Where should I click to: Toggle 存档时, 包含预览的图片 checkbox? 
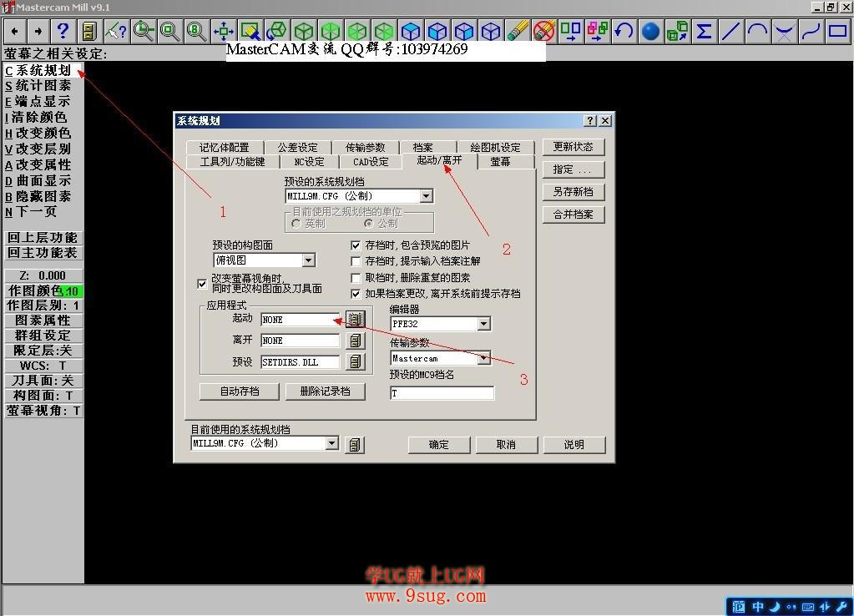click(x=356, y=245)
